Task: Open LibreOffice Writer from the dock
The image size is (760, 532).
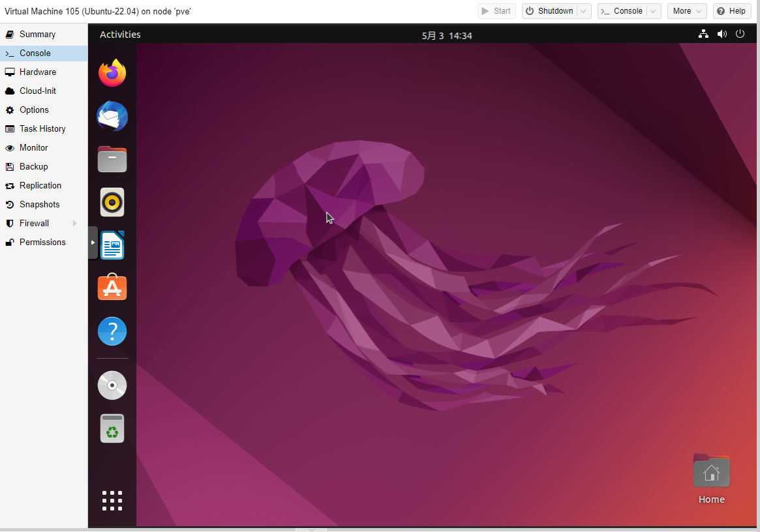Action: click(x=112, y=245)
